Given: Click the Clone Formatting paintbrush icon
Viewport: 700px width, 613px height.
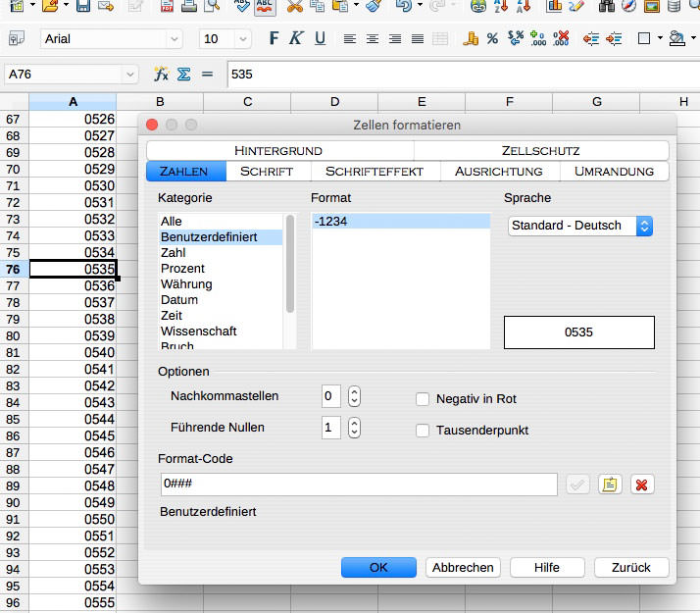Looking at the screenshot, I should [x=375, y=5].
